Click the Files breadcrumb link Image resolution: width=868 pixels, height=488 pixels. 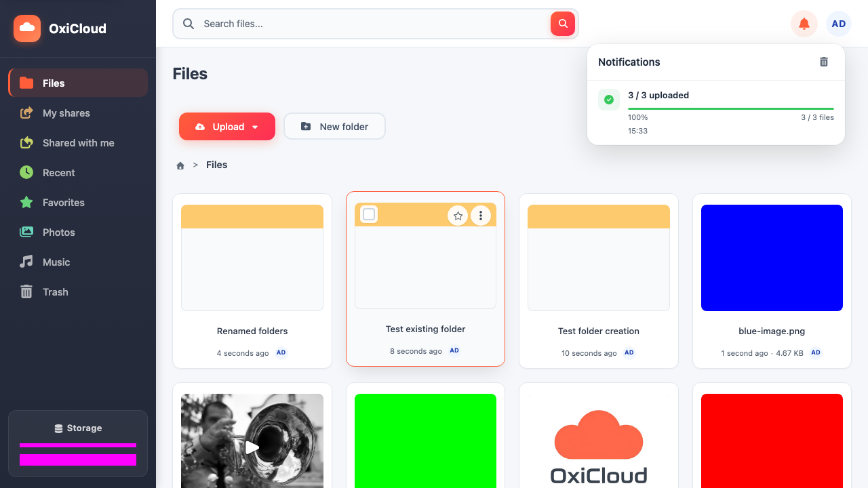point(217,165)
